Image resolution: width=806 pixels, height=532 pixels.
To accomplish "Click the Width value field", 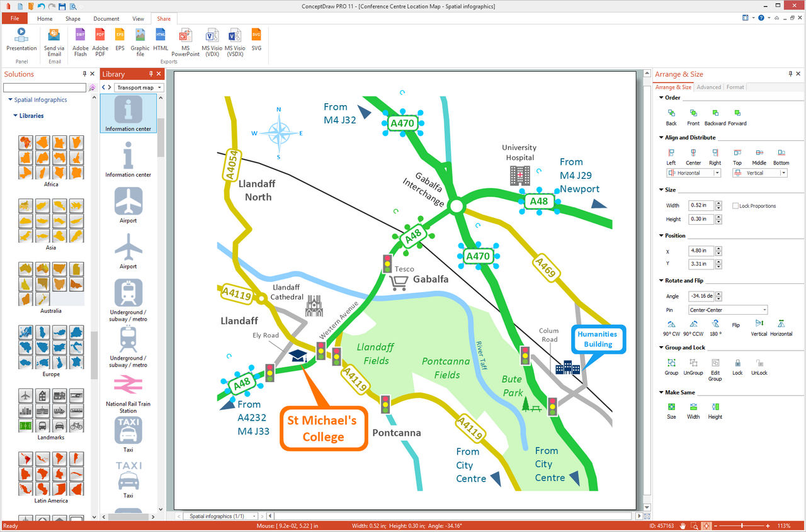I will [x=702, y=205].
